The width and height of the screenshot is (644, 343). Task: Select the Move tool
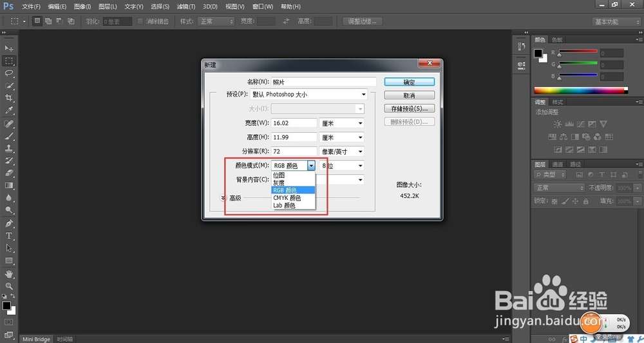8,48
